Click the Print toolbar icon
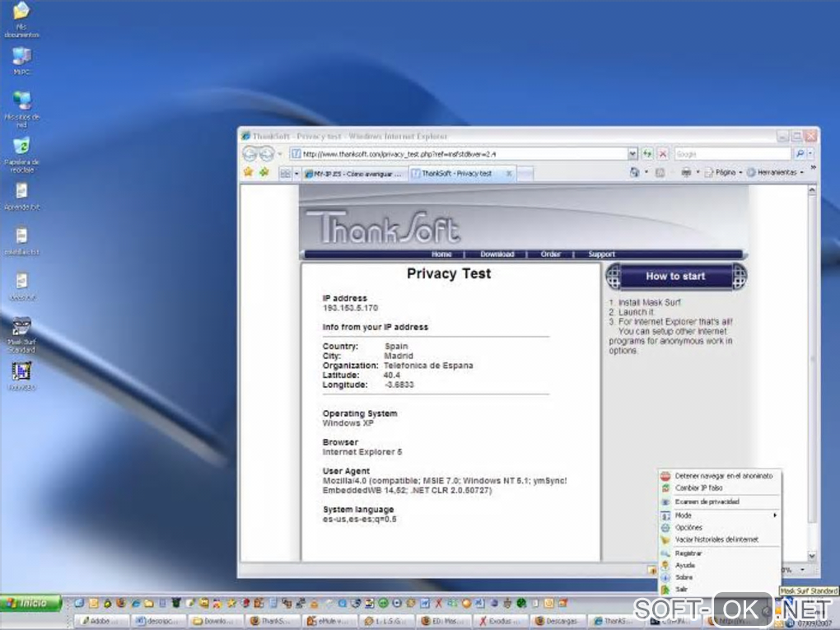 [x=686, y=172]
